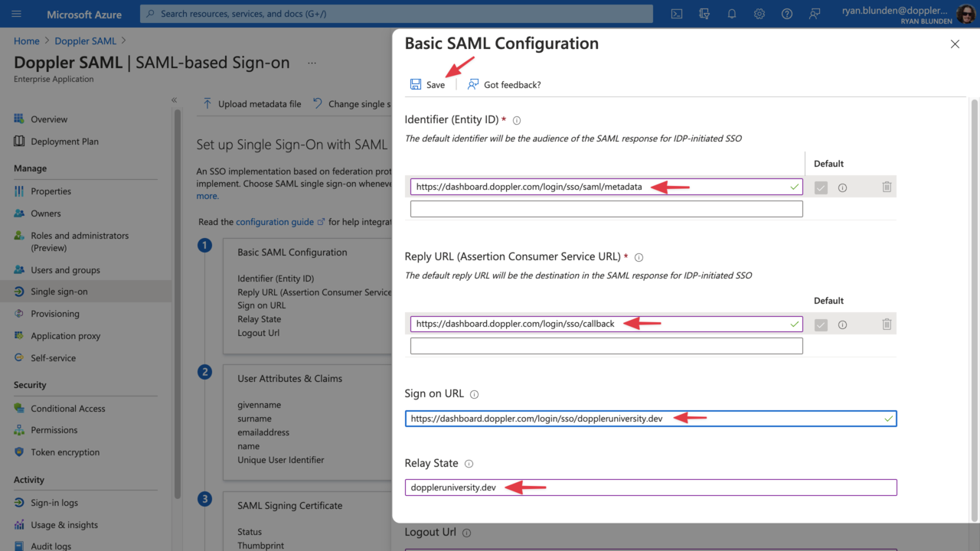Click the Upload metadata file arrow icon

tap(207, 103)
